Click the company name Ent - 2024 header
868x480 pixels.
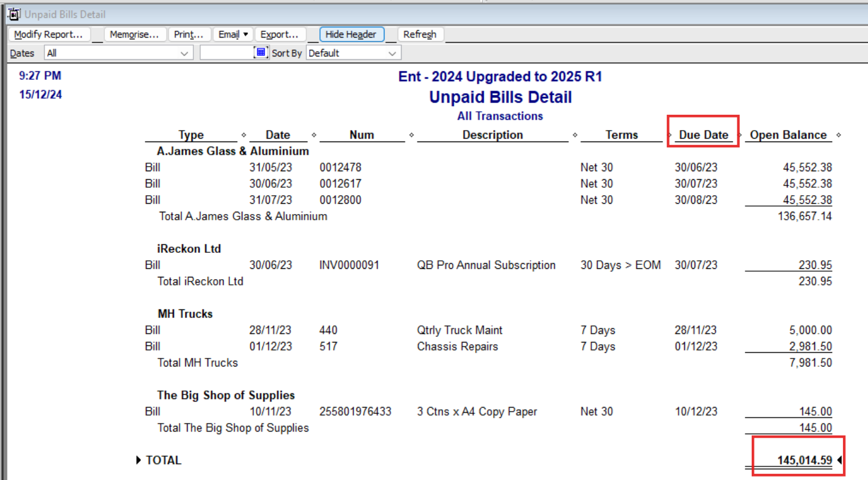[500, 76]
